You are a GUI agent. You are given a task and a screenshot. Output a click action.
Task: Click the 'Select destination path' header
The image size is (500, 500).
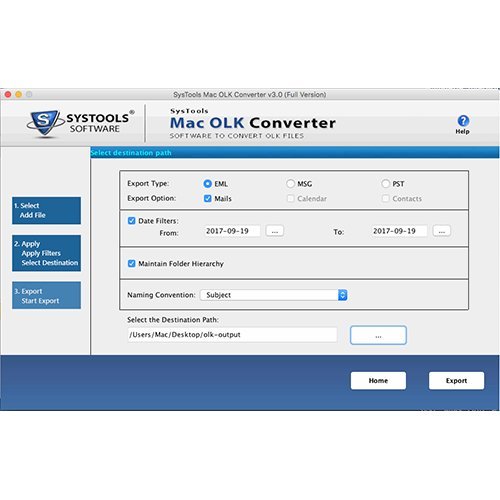(x=131, y=153)
